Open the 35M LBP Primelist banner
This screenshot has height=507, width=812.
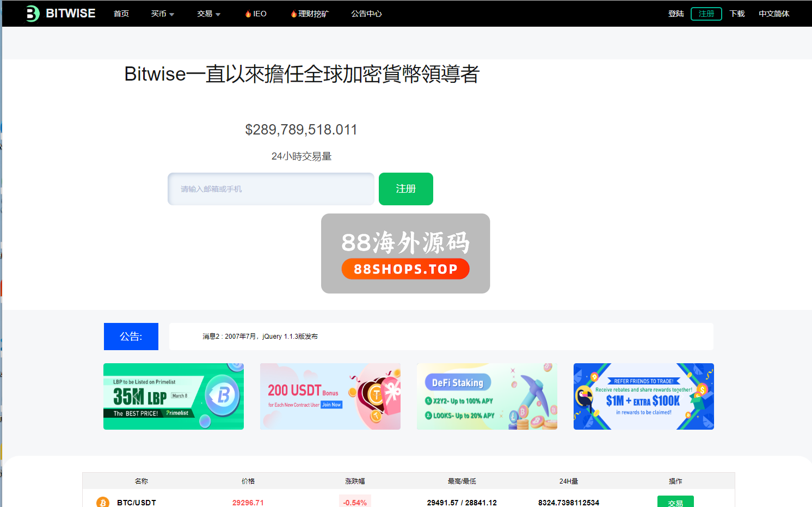(x=174, y=396)
